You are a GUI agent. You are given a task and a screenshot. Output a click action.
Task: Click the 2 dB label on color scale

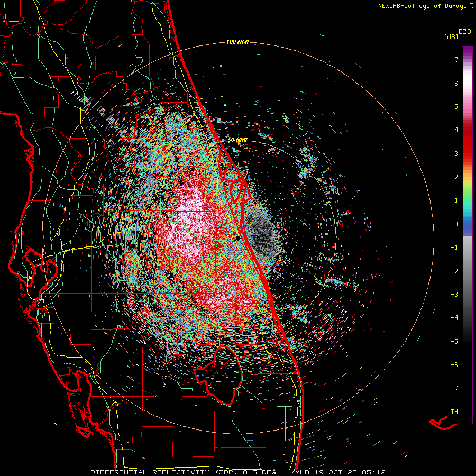(456, 177)
